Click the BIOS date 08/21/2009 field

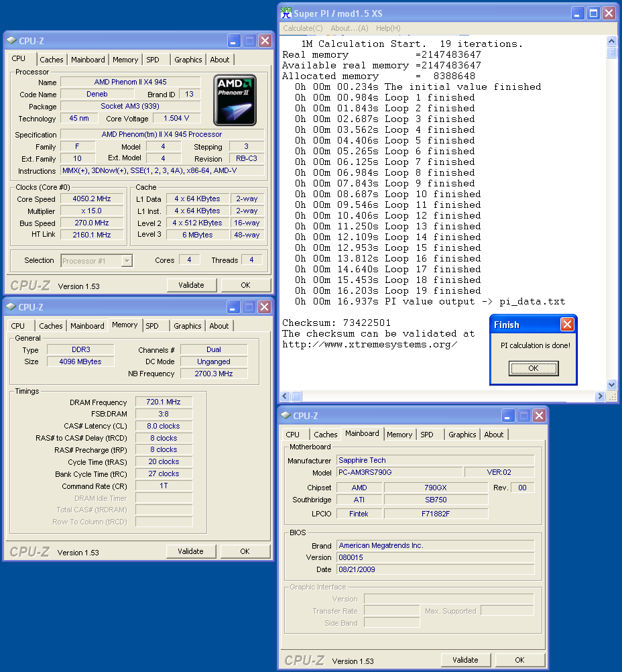[435, 569]
